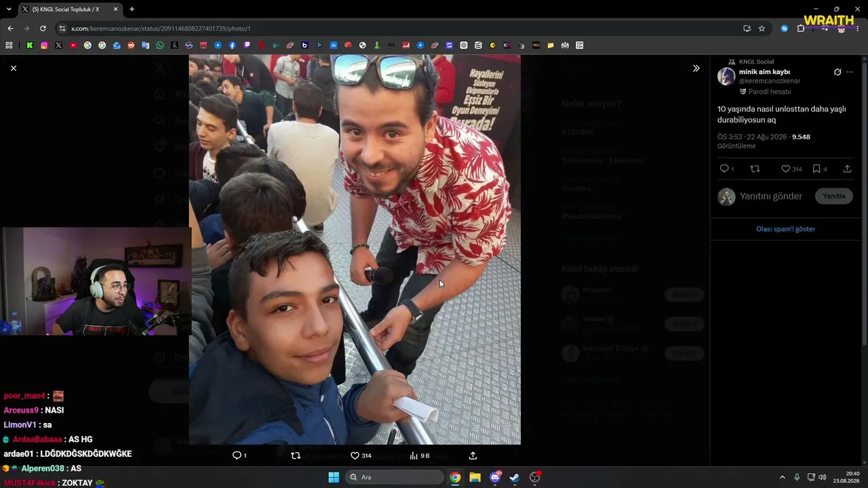Like the photo using heart under image

tap(355, 455)
